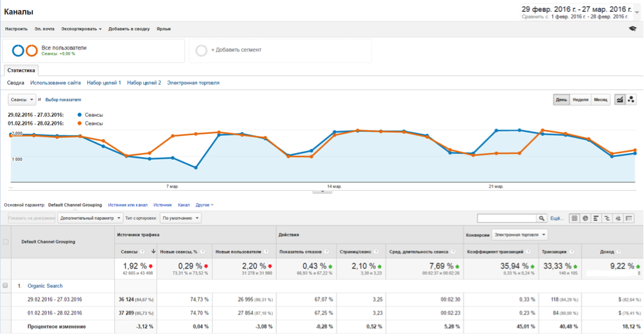The width and height of the screenshot is (644, 334).
Task: Select the pie chart percentage view icon
Action: coord(585,218)
